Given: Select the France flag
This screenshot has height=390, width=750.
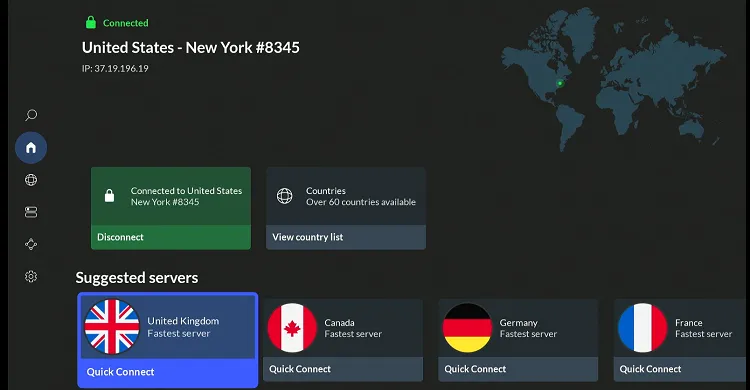Looking at the screenshot, I should pyautogui.click(x=642, y=328).
